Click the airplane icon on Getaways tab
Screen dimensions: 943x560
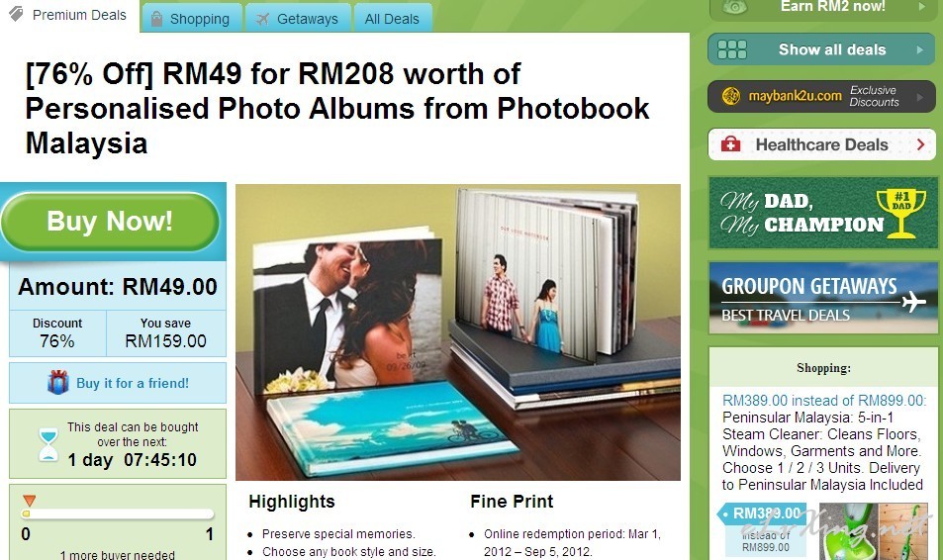pyautogui.click(x=262, y=19)
